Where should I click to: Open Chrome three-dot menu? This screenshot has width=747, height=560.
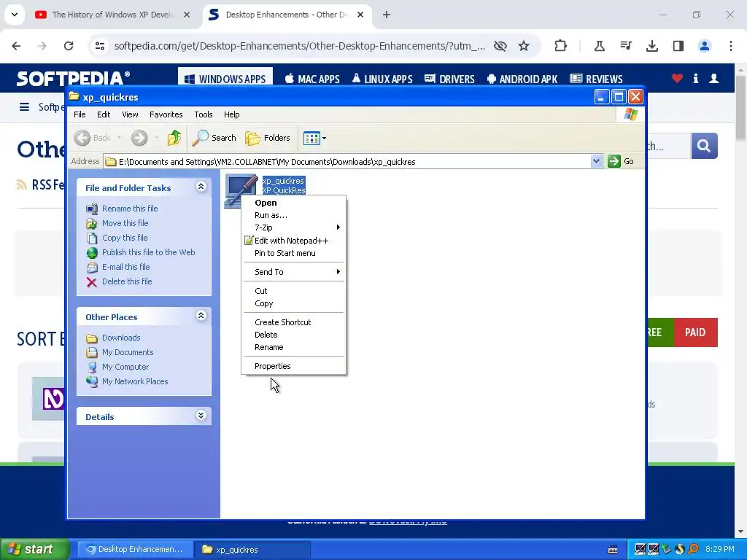pyautogui.click(x=730, y=46)
